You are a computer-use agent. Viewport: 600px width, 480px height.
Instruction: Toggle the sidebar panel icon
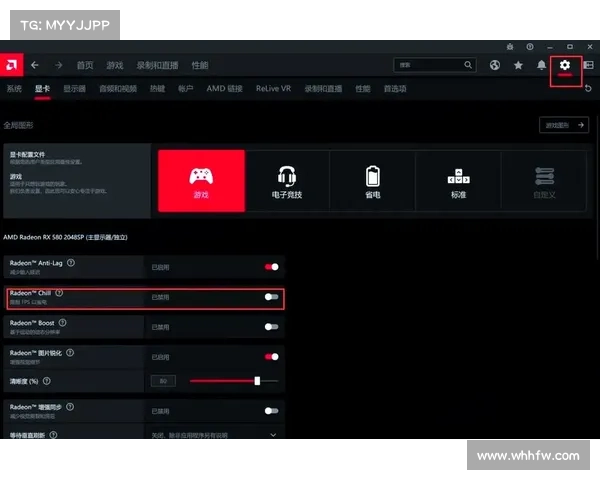coord(589,65)
